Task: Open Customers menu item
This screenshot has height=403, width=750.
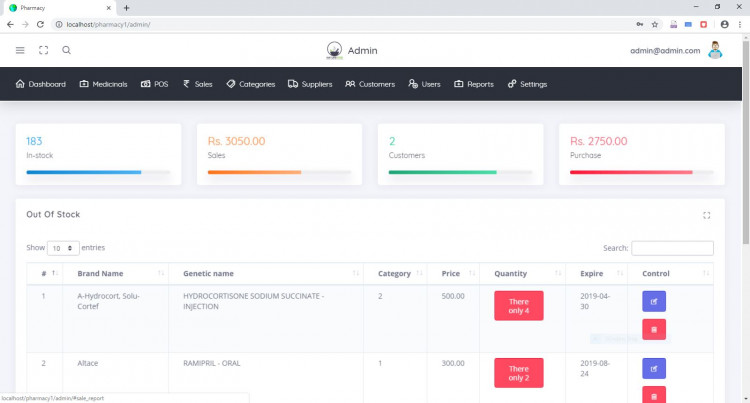Action: [x=370, y=84]
